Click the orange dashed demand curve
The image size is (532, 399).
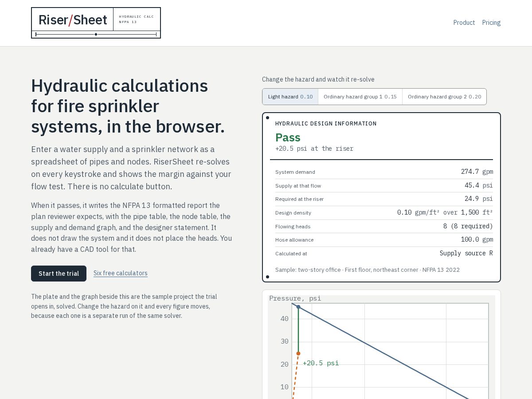(296, 377)
